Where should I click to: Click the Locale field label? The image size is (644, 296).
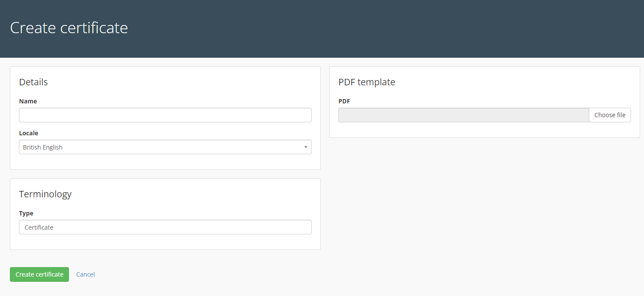tap(28, 133)
